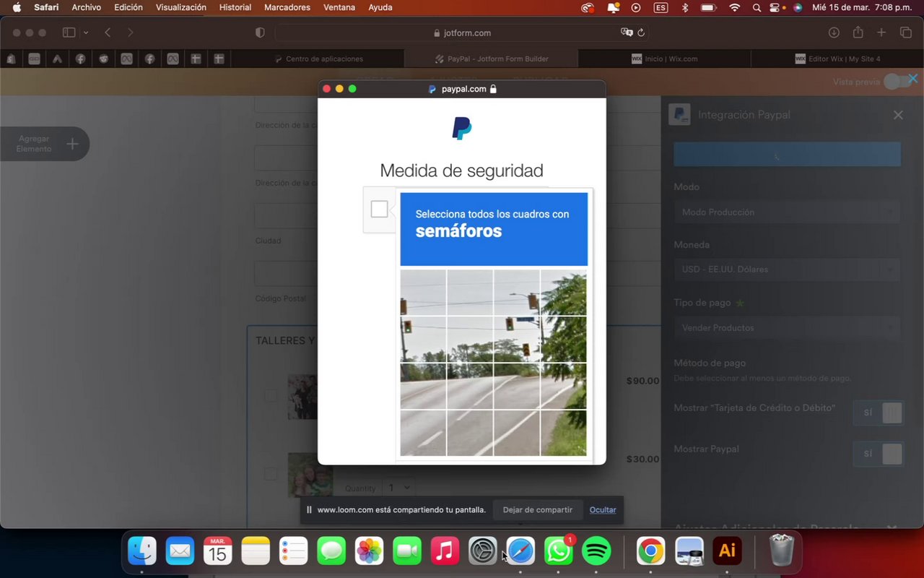Open the Visualización menu

click(x=181, y=7)
